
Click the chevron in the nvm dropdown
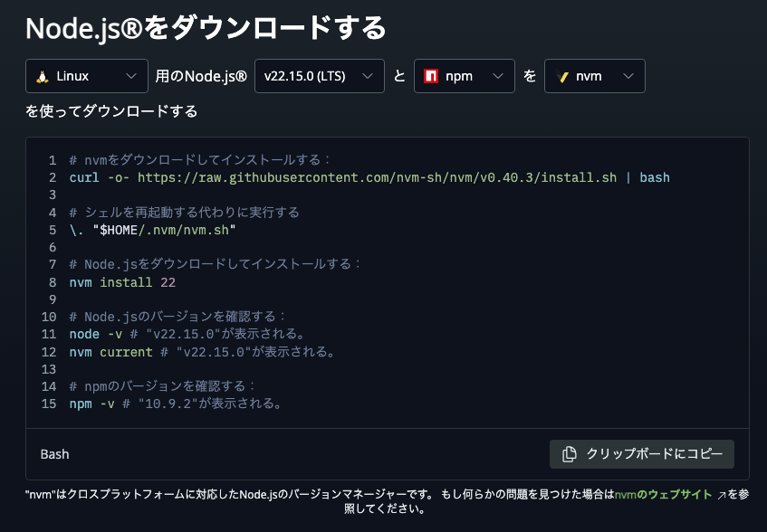tap(628, 76)
